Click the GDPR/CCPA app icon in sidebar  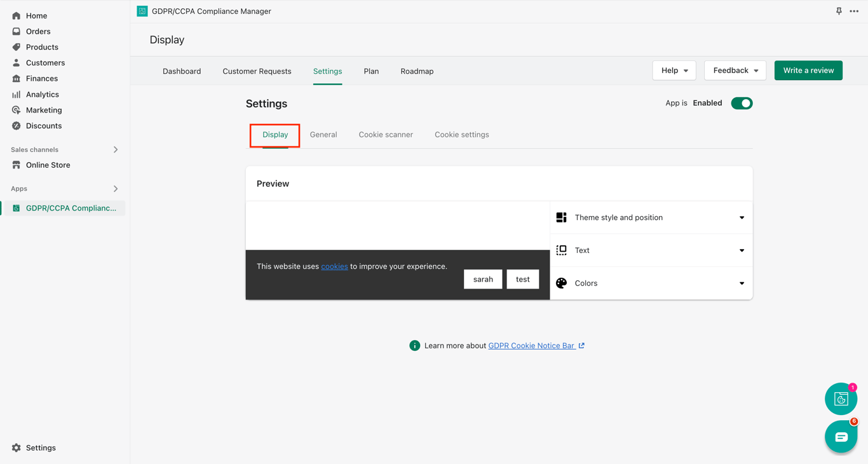tap(17, 208)
